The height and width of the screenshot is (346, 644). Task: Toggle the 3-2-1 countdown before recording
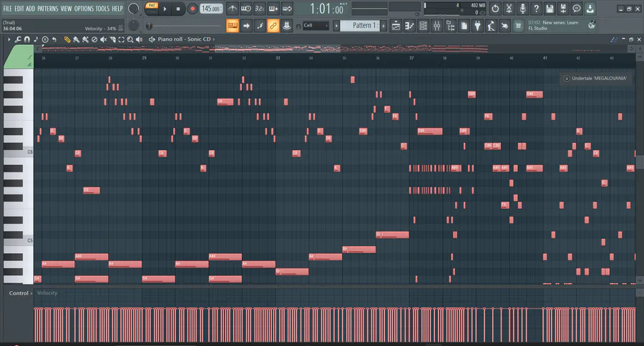[x=260, y=8]
